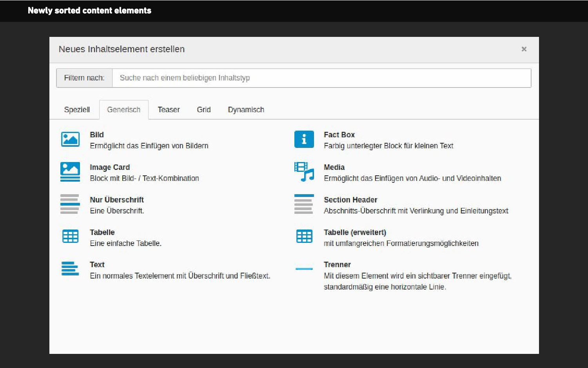The height and width of the screenshot is (368, 588).
Task: Close the Neues Inhaltselement dialog
Action: [x=524, y=49]
